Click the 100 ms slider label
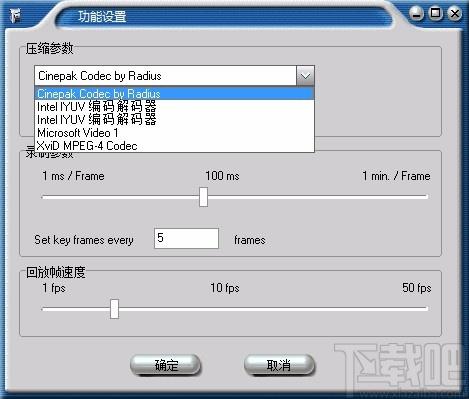The height and width of the screenshot is (399, 469). [x=222, y=176]
